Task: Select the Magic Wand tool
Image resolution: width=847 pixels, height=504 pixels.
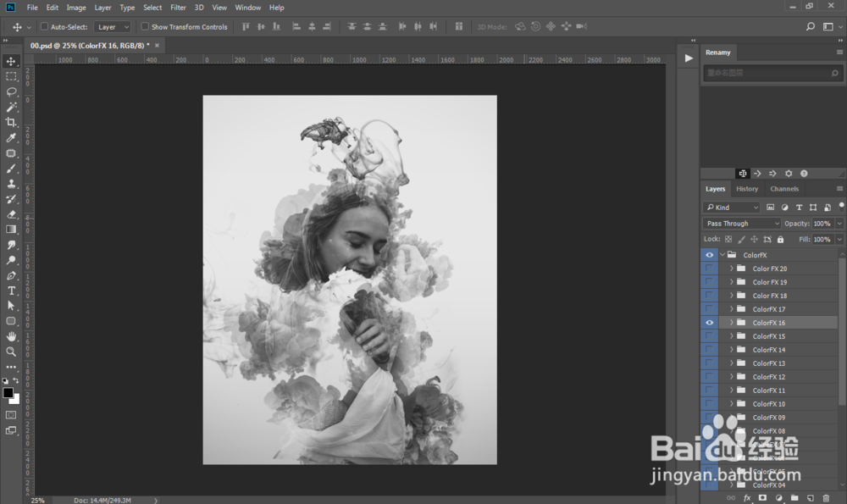Action: tap(11, 107)
